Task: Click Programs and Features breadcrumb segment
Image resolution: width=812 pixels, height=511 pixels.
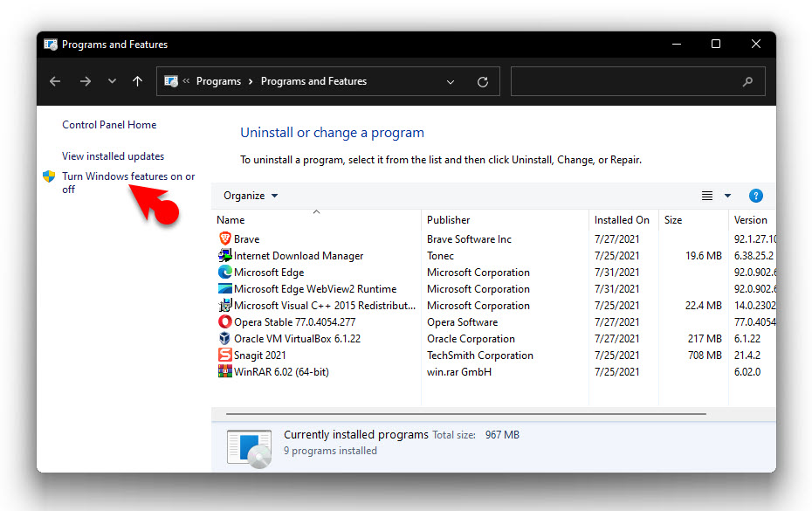Action: (313, 81)
